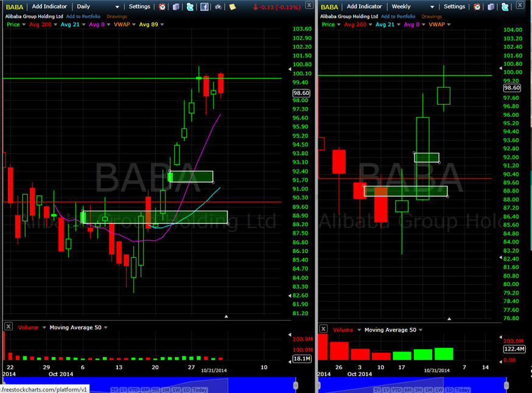Click the camera snapshot icon in the Daily chart
This screenshot has height=393, width=532.
coord(218,7)
